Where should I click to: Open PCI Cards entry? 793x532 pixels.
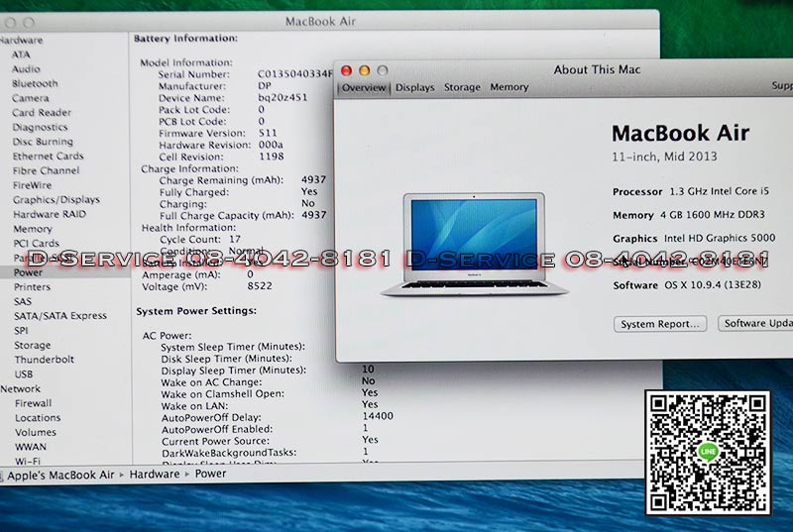(36, 244)
